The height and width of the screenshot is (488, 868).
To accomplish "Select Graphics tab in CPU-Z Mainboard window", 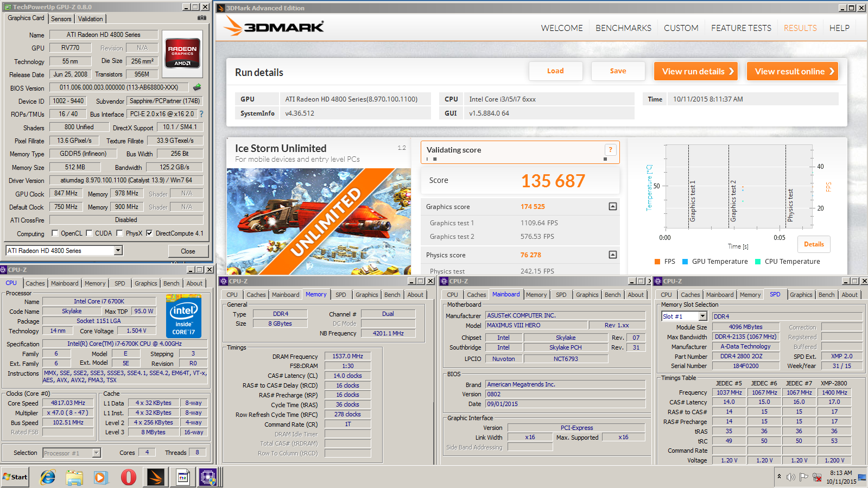I will pyautogui.click(x=587, y=295).
